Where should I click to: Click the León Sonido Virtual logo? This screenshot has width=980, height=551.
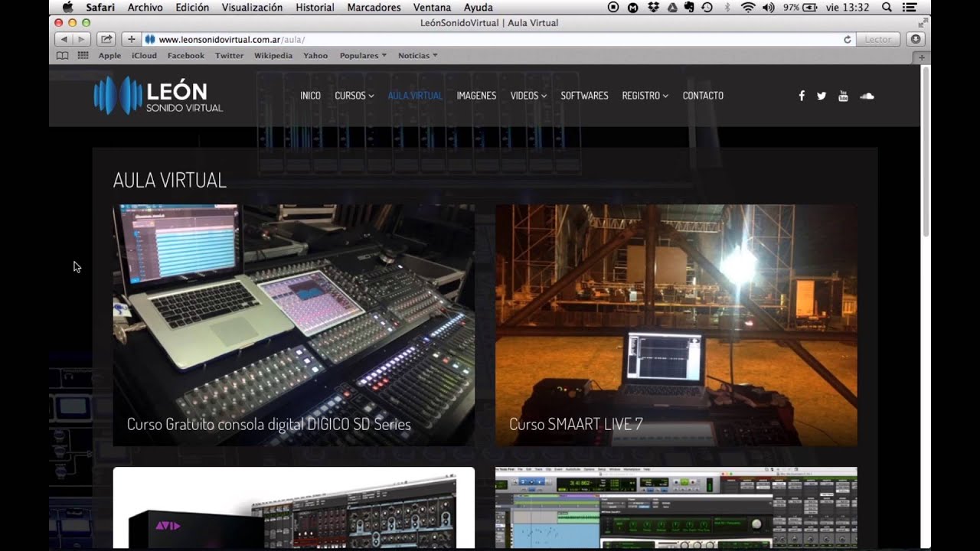(158, 96)
